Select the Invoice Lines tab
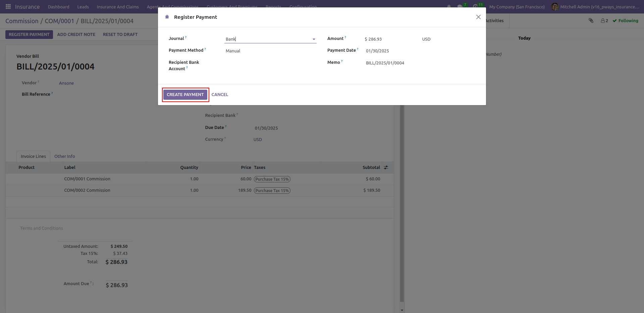Image resolution: width=644 pixels, height=313 pixels. 33,156
